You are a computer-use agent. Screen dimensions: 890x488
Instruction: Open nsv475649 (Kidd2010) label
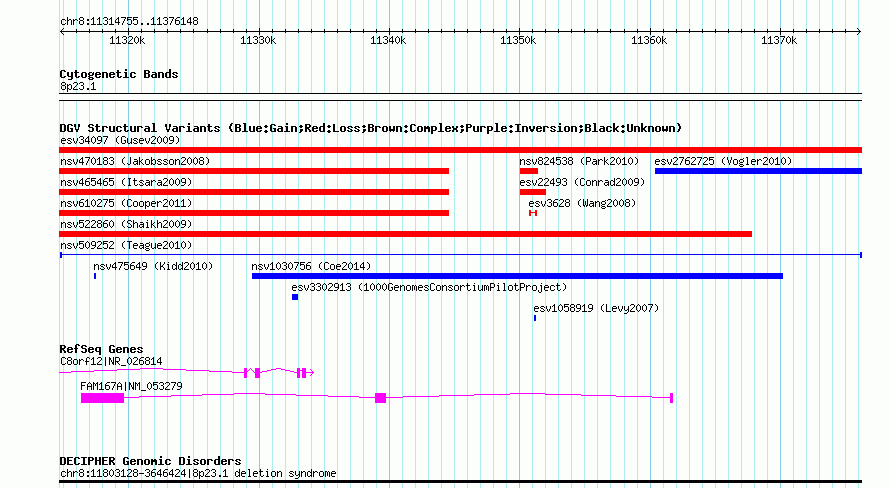(153, 266)
